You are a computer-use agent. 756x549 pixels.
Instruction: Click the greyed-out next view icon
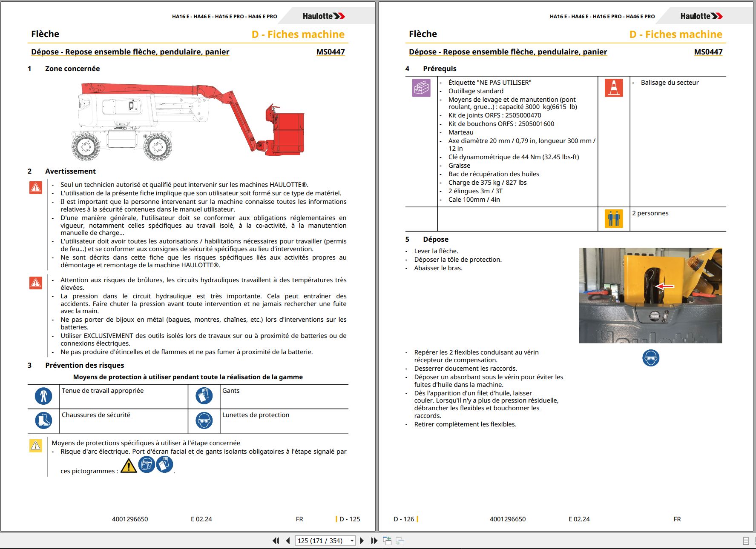point(400,540)
